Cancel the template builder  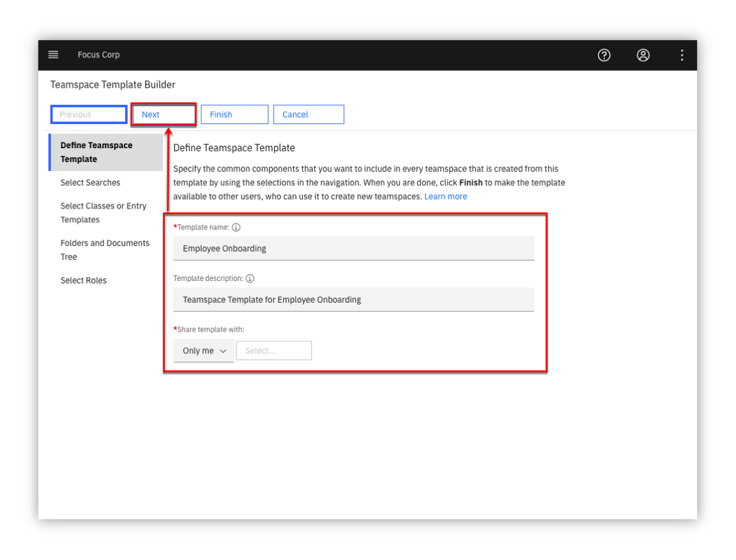tap(309, 114)
